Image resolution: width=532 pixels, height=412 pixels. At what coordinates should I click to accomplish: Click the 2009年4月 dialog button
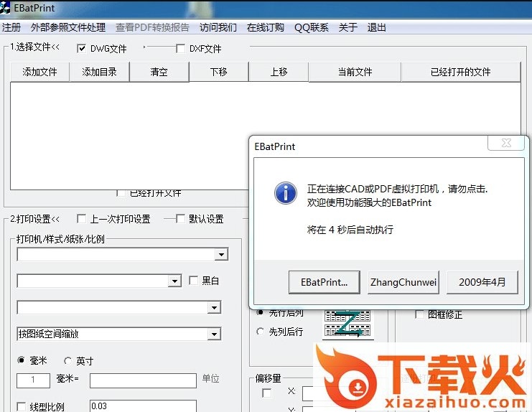(x=482, y=282)
